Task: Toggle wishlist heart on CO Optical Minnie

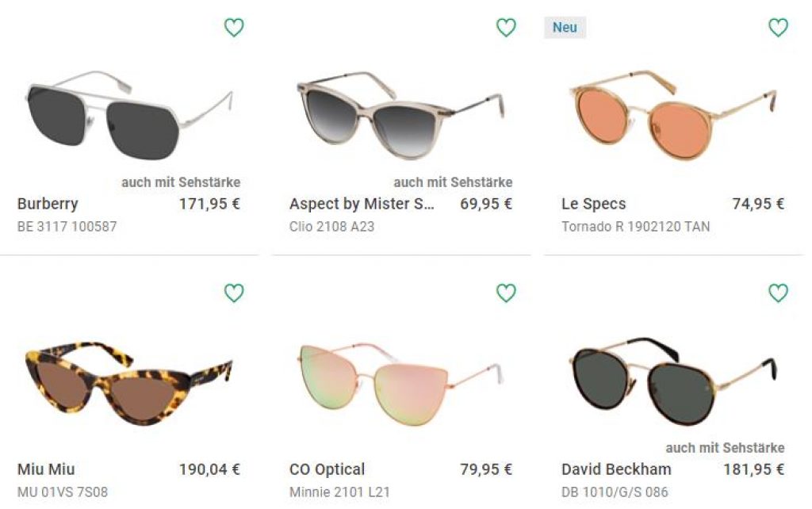Action: pyautogui.click(x=506, y=293)
